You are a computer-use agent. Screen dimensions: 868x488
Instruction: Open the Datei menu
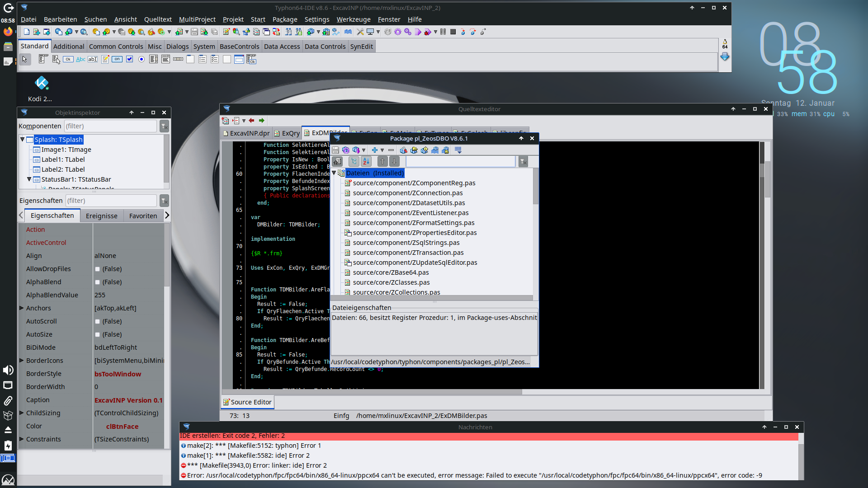28,19
